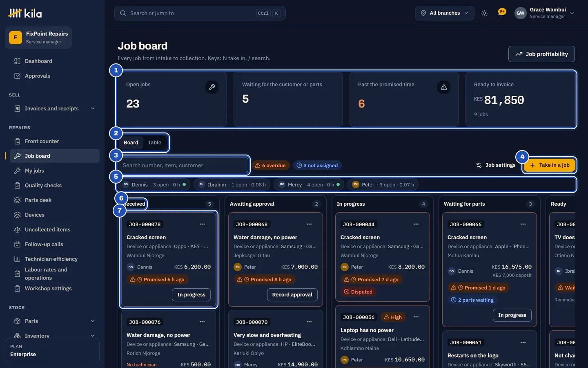The width and height of the screenshot is (588, 368).
Task: Click the Dashboard grid icon
Action: (x=17, y=61)
